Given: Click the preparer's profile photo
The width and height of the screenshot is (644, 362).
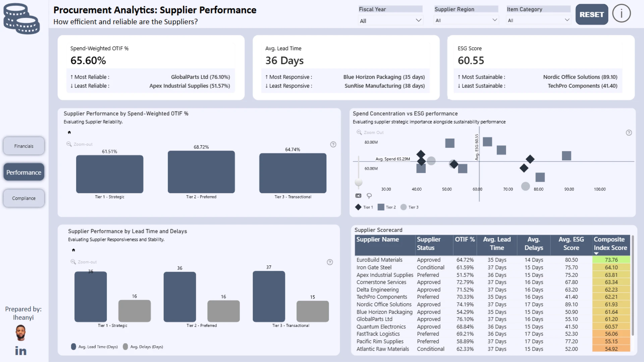Looking at the screenshot, I should click(x=21, y=333).
